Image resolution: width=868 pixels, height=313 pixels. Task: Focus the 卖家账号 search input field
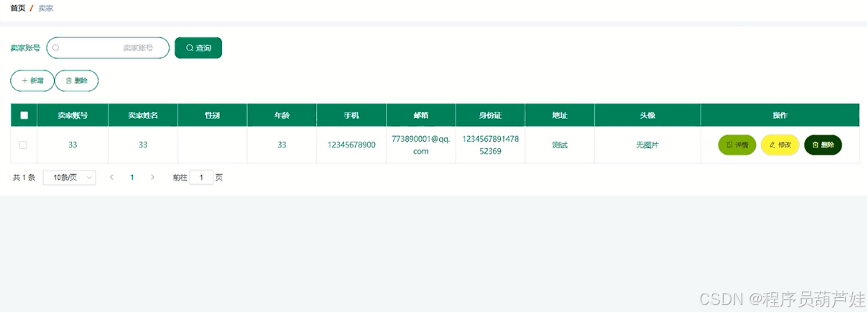click(108, 47)
